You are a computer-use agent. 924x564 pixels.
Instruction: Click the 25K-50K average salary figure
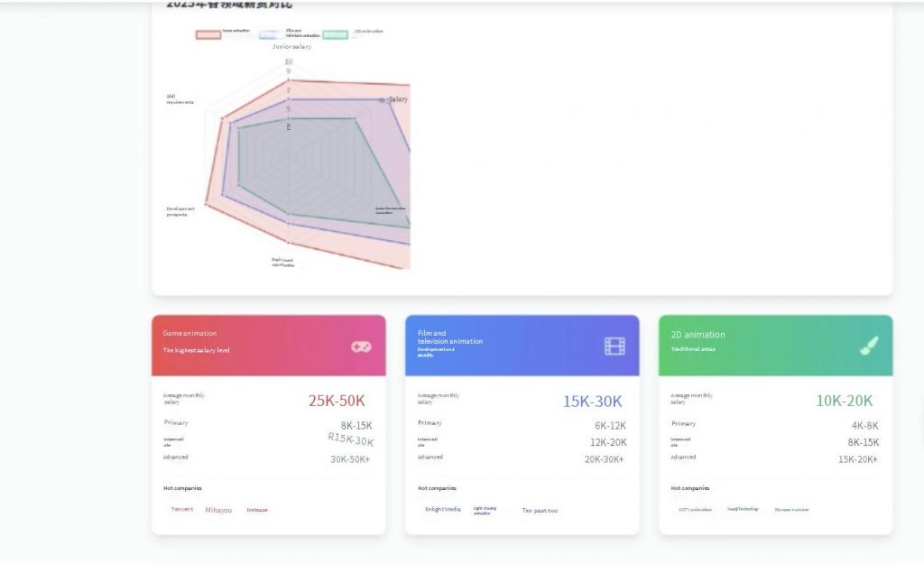[337, 401]
